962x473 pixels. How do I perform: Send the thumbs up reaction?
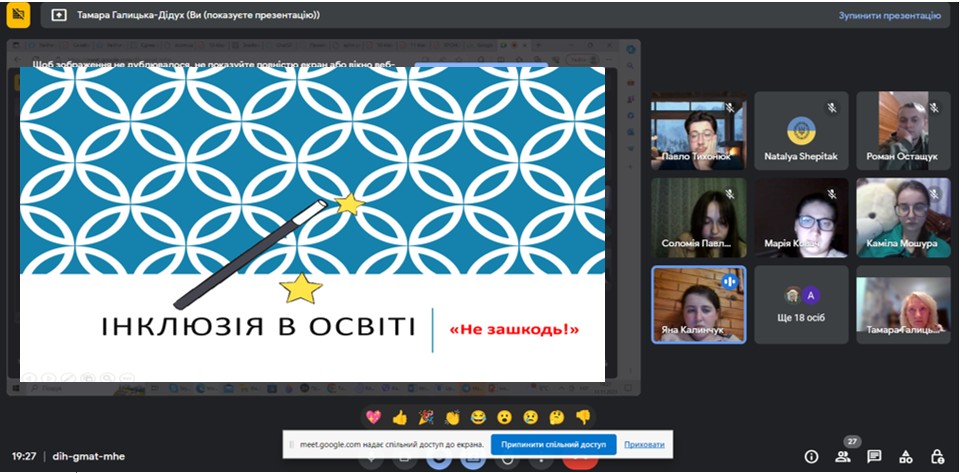(x=400, y=417)
